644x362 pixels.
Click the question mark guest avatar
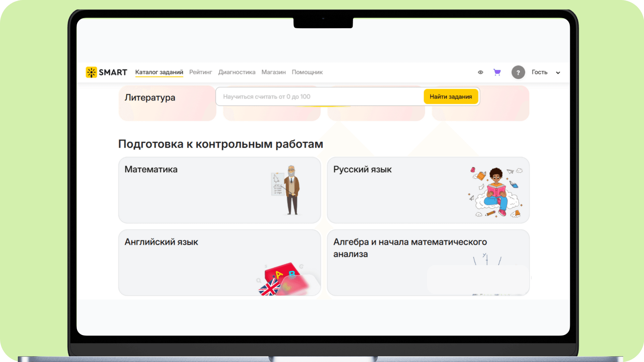click(518, 72)
